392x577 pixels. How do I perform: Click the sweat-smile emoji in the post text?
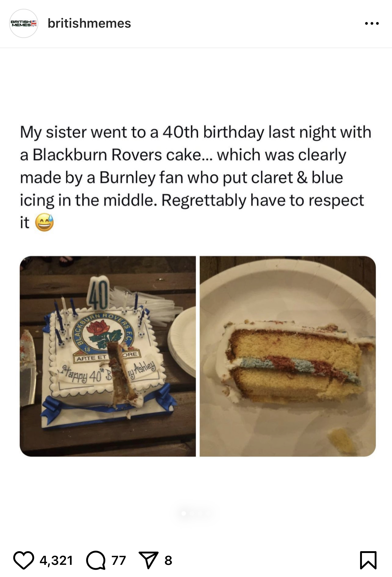pos(44,222)
